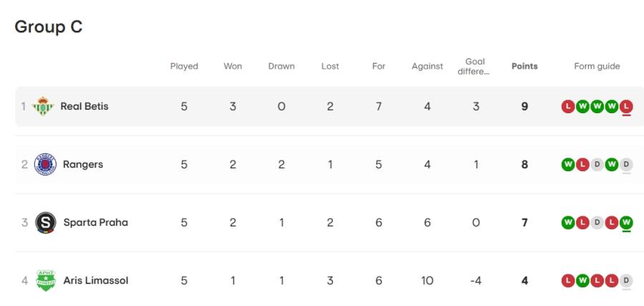Click Rangers' red loss form badge
This screenshot has width=644, height=306.
[582, 165]
